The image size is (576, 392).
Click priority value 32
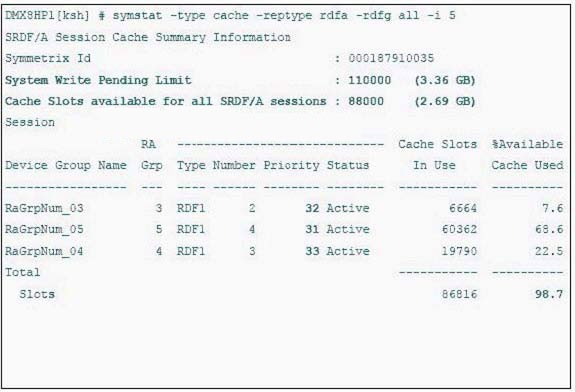pos(312,208)
